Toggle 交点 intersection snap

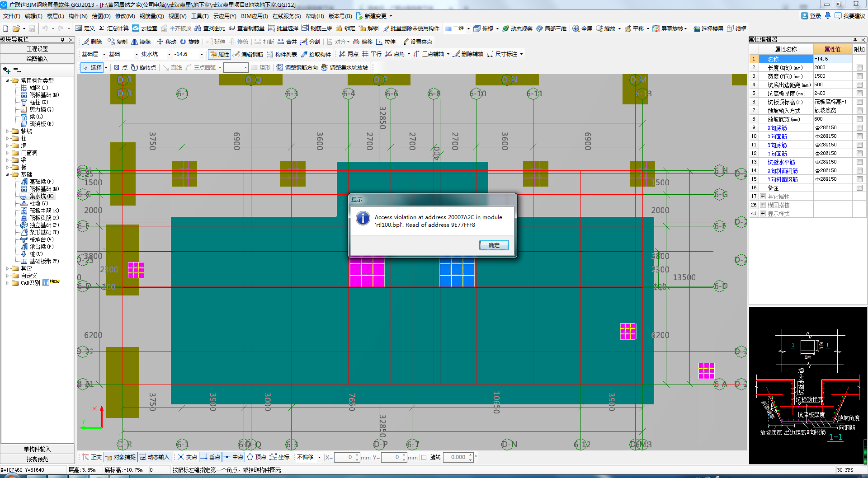coord(187,457)
